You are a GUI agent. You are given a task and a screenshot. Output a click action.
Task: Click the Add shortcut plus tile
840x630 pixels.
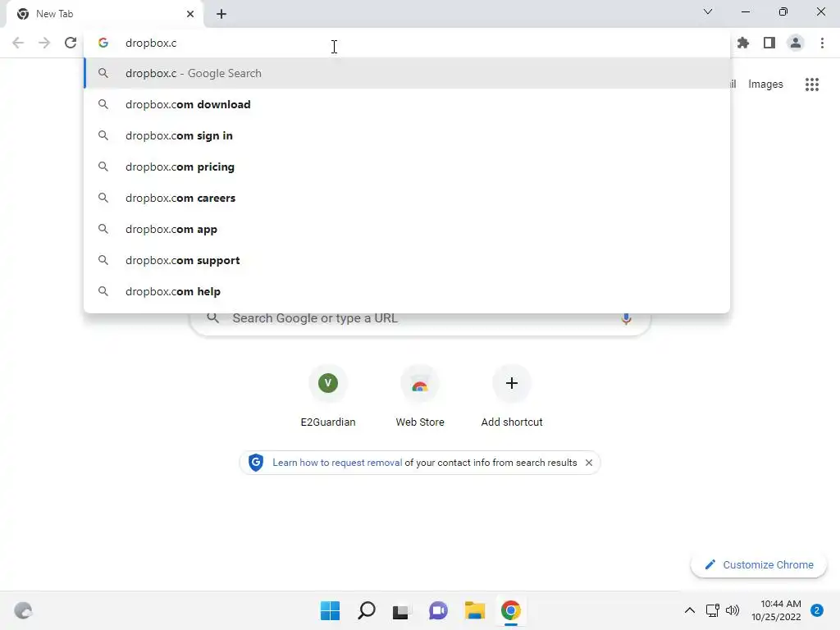point(512,395)
